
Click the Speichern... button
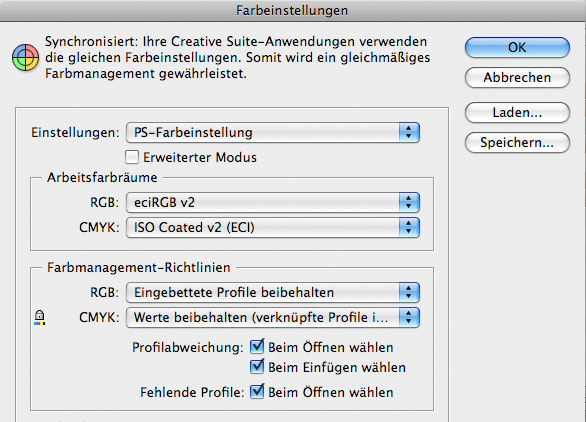pos(517,142)
